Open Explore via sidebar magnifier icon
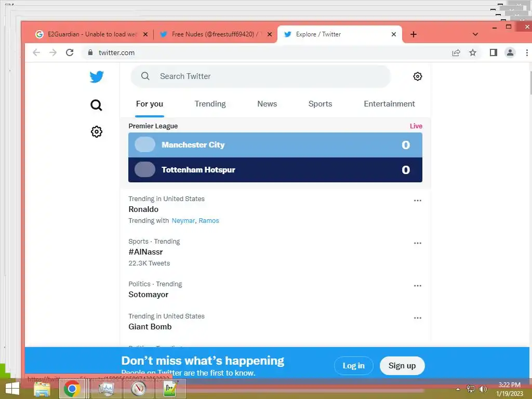532x399 pixels. pos(96,105)
